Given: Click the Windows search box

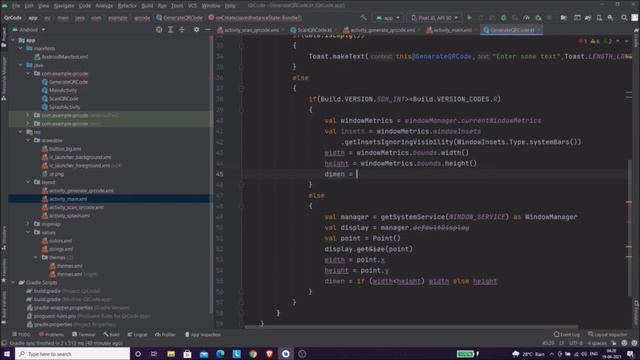Looking at the screenshot, I should [x=73, y=353].
